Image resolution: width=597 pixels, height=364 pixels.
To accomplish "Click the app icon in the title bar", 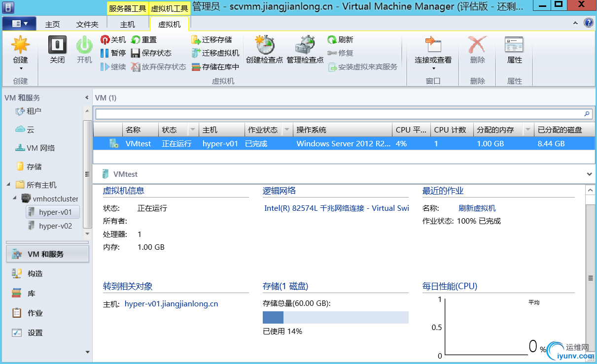I will [7, 7].
